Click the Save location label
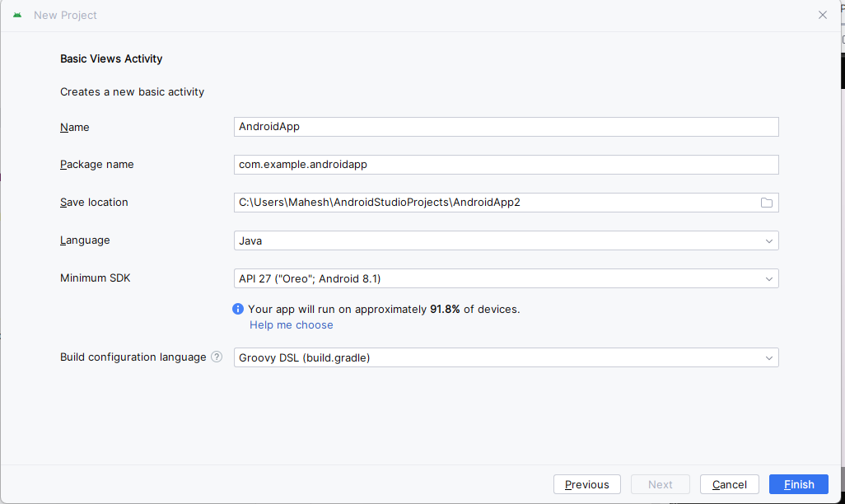Image resolution: width=845 pixels, height=504 pixels. tap(94, 203)
